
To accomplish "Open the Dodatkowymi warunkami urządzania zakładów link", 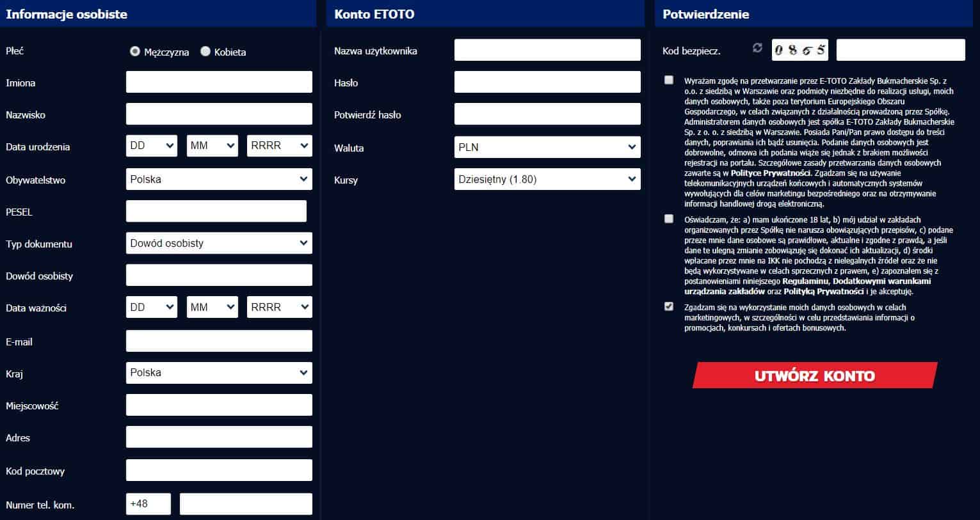I will point(808,286).
